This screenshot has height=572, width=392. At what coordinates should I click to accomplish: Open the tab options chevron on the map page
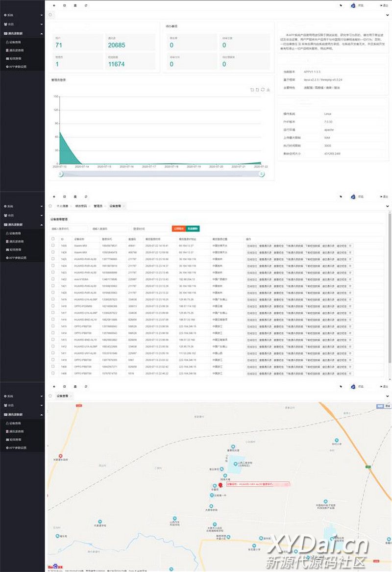387,396
